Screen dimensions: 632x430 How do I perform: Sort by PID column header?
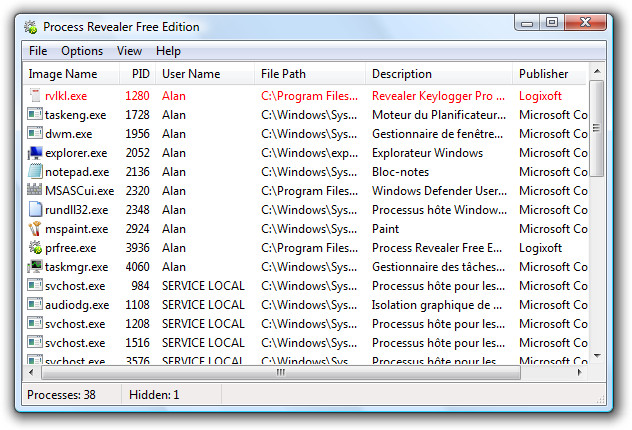coord(137,74)
